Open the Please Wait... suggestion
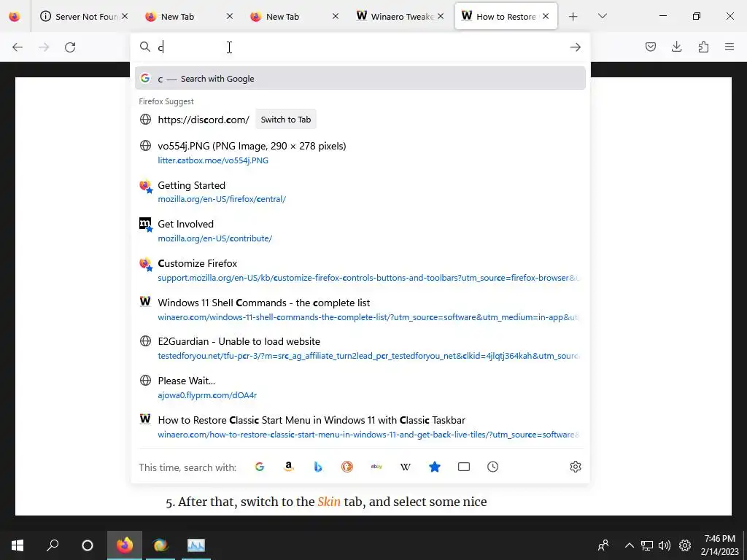The image size is (747, 560). (360, 388)
